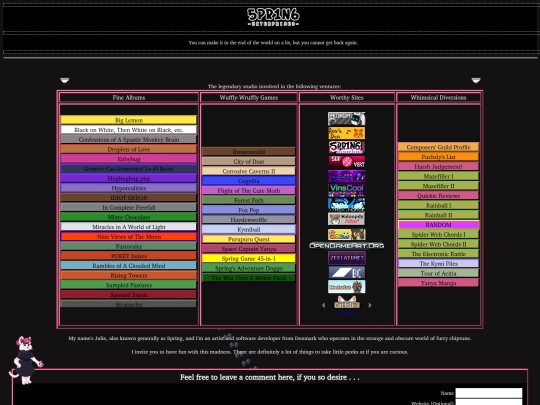Open Spider Web Chords I
Screen dimensions: 540x405
click(x=438, y=234)
